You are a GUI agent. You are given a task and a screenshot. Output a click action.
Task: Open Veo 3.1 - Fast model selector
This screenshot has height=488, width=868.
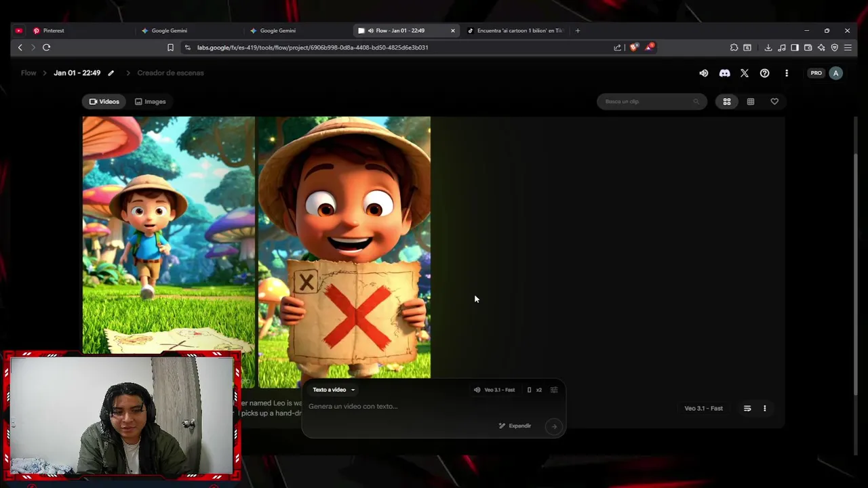pos(494,390)
